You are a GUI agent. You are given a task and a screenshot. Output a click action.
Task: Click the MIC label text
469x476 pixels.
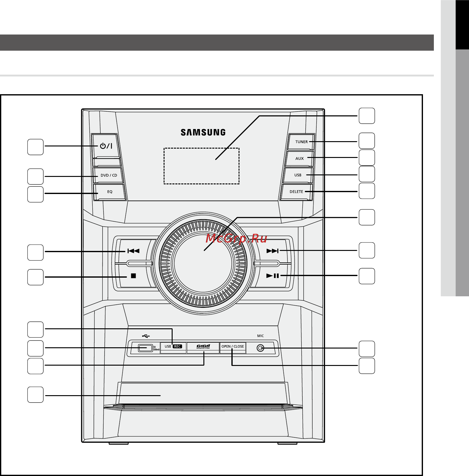tap(260, 336)
